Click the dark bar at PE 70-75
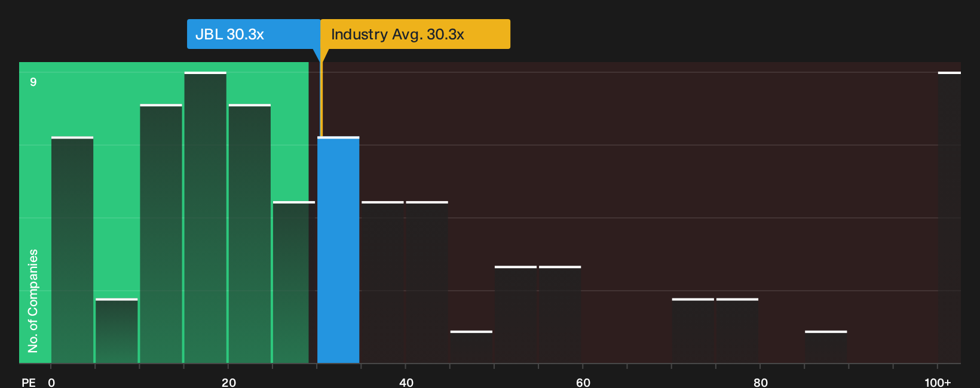The image size is (980, 388). coord(693,331)
